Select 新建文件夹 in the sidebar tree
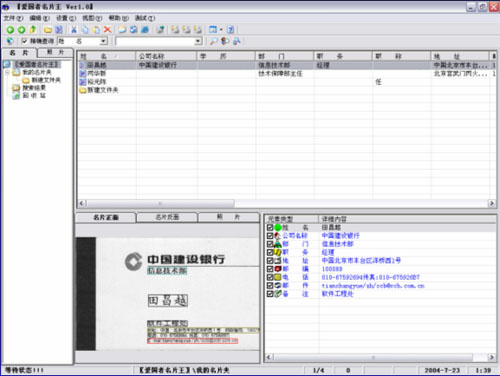 46,80
